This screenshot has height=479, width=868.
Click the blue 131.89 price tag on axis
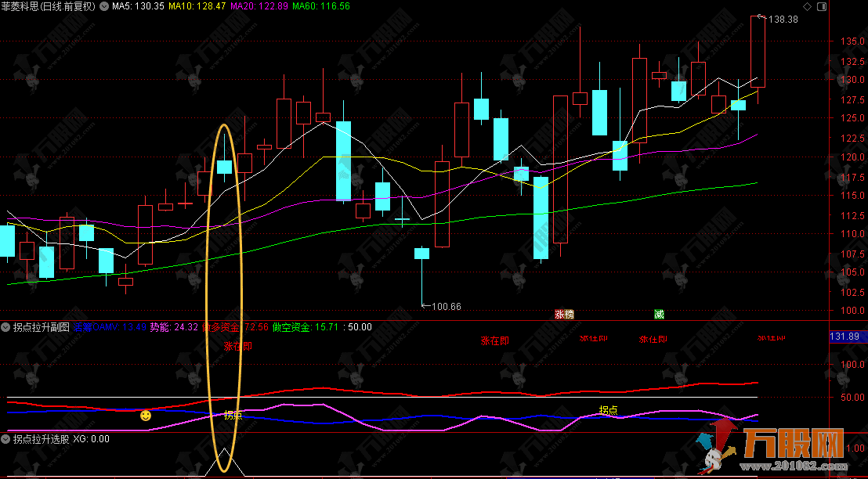(844, 337)
